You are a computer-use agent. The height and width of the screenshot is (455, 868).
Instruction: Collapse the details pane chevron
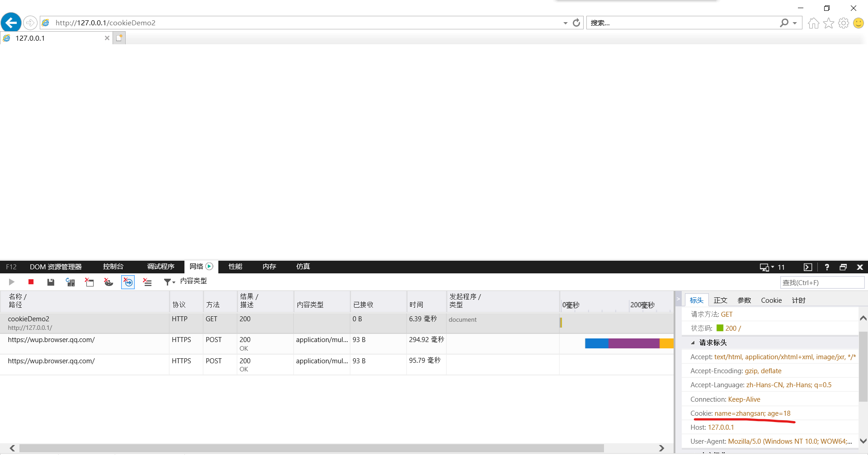pyautogui.click(x=678, y=299)
